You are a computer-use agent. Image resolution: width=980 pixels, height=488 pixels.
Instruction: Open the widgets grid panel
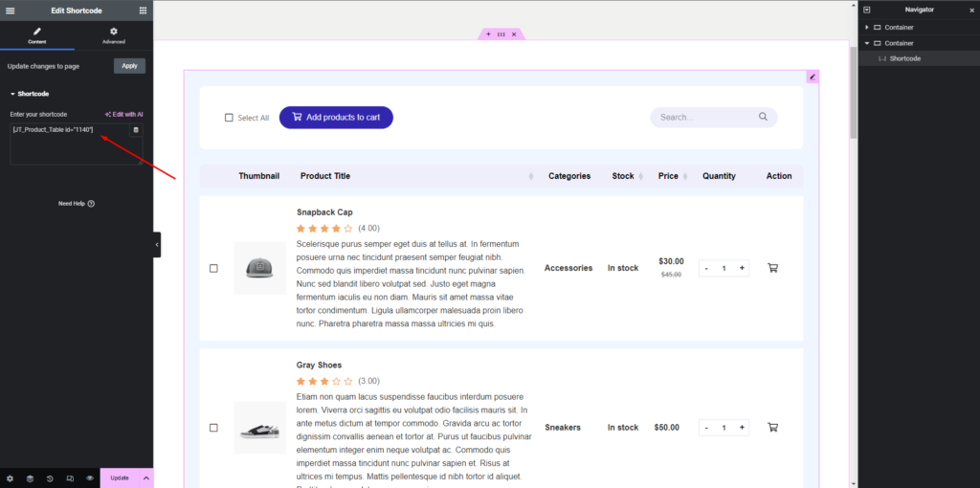coord(143,10)
